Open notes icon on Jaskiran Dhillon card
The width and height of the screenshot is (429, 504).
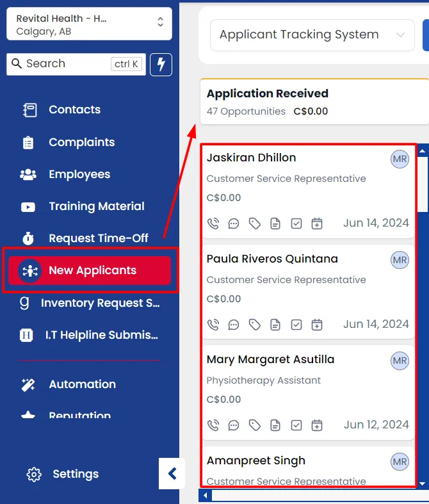[x=275, y=224]
